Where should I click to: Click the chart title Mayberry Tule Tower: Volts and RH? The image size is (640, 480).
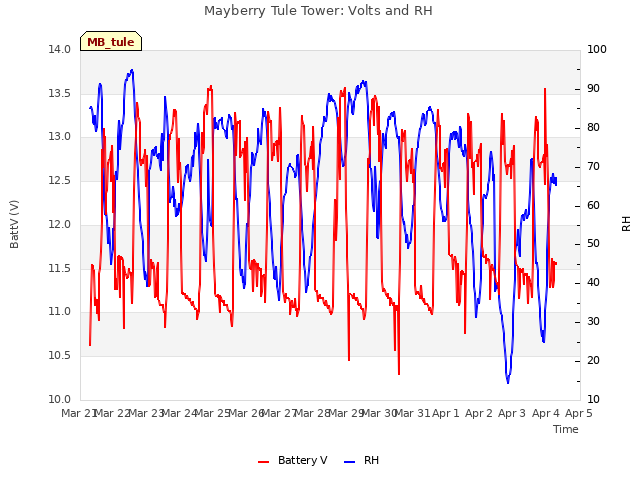[x=318, y=10]
